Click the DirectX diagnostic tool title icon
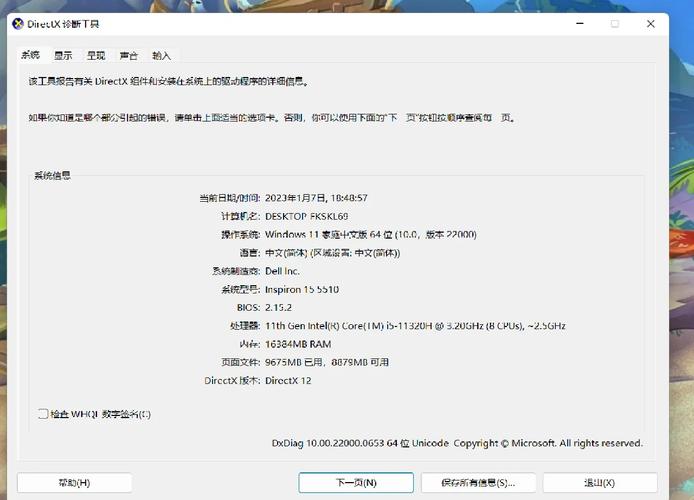The width and height of the screenshot is (694, 500). tap(18, 24)
